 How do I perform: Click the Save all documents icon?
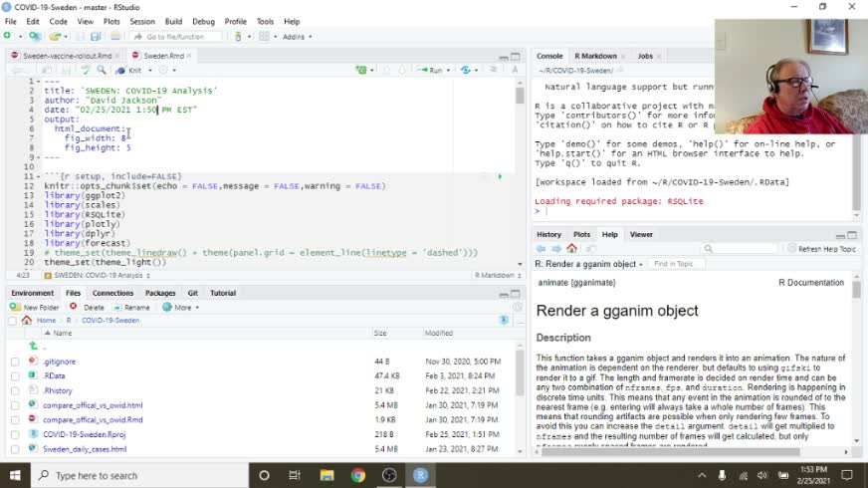coord(96,37)
